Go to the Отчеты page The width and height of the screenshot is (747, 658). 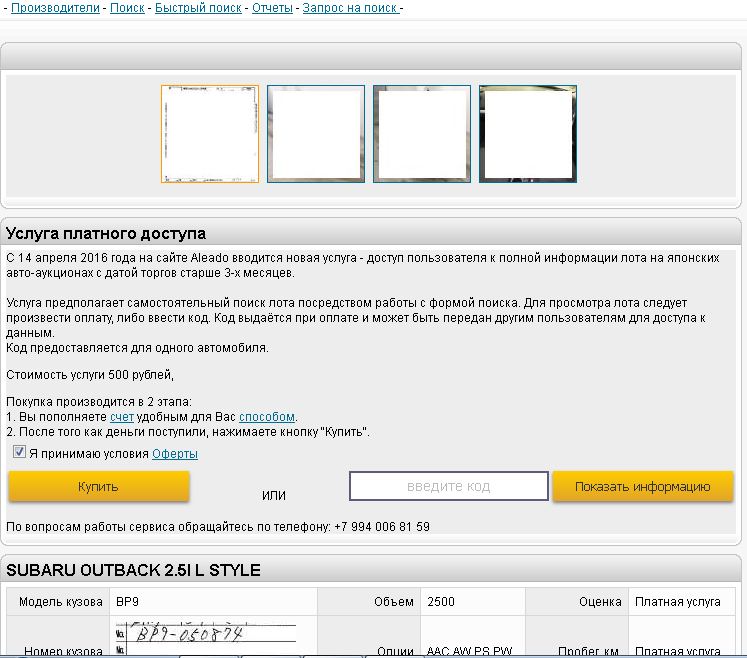tap(272, 8)
